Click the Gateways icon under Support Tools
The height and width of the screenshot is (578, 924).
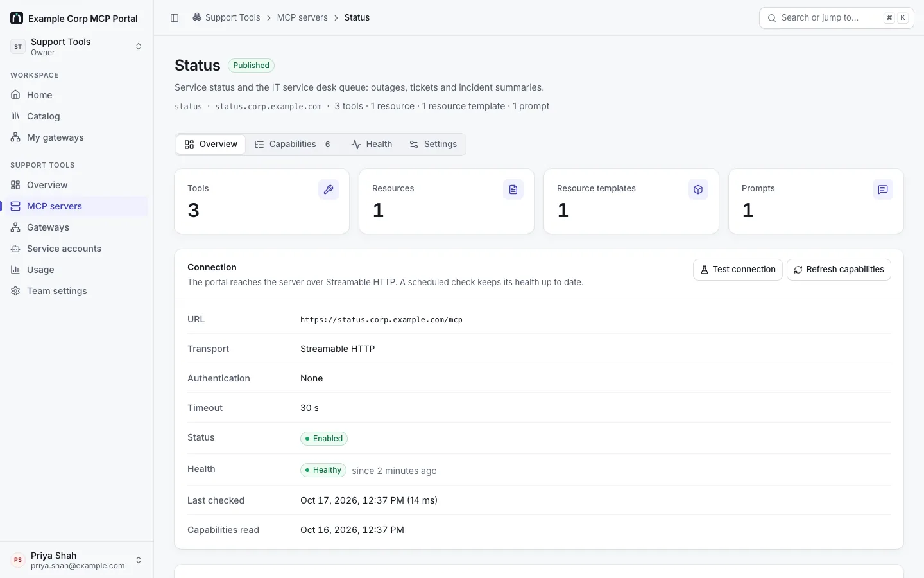15,227
